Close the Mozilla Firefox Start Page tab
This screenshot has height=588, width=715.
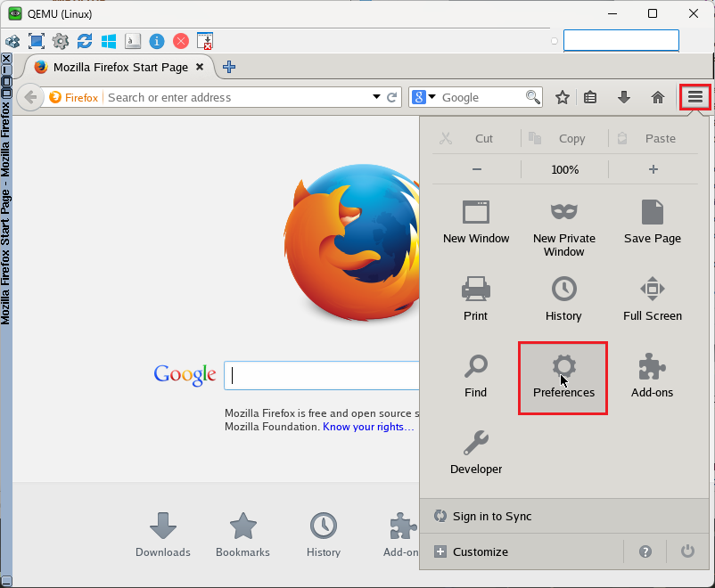point(200,67)
